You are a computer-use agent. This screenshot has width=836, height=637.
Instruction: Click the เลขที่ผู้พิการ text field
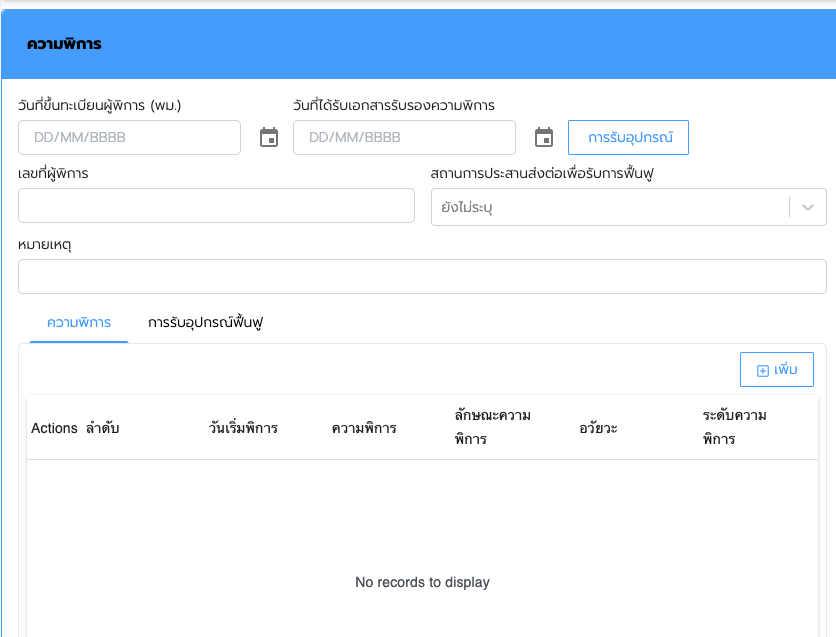pos(216,205)
